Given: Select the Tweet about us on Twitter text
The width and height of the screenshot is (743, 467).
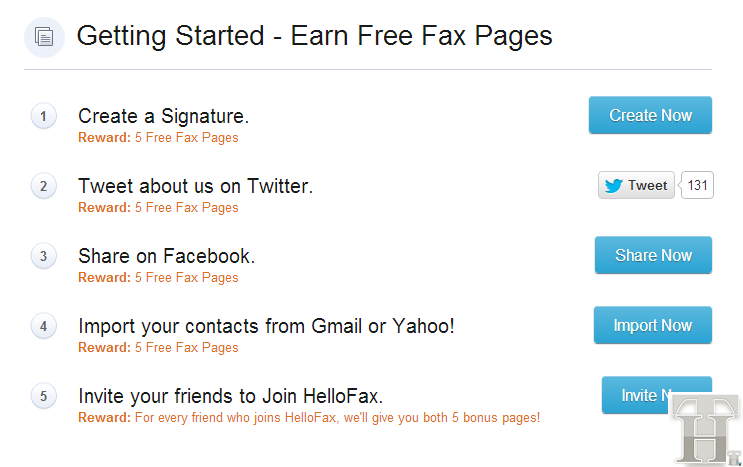Looking at the screenshot, I should [195, 186].
